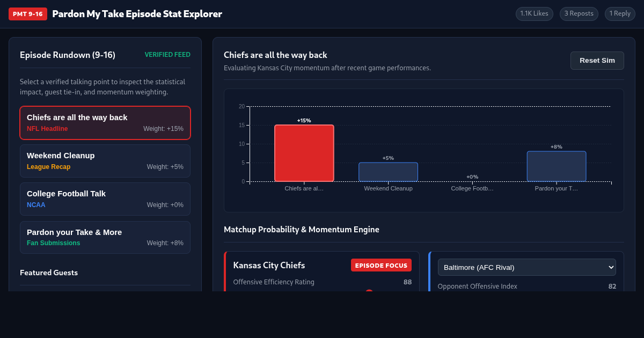The width and height of the screenshot is (644, 338).
Task: Click the Fan Submissions category tag
Action: point(53,243)
